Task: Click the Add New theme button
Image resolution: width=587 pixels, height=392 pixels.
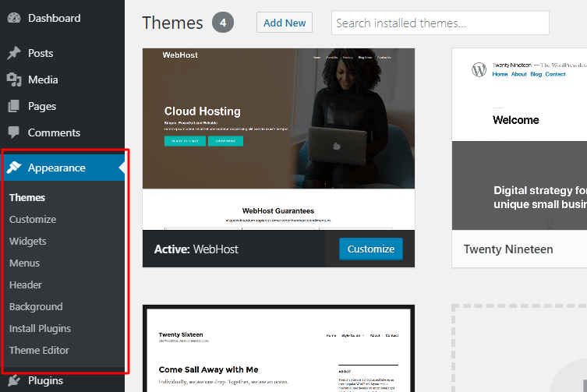Action: pyautogui.click(x=285, y=23)
